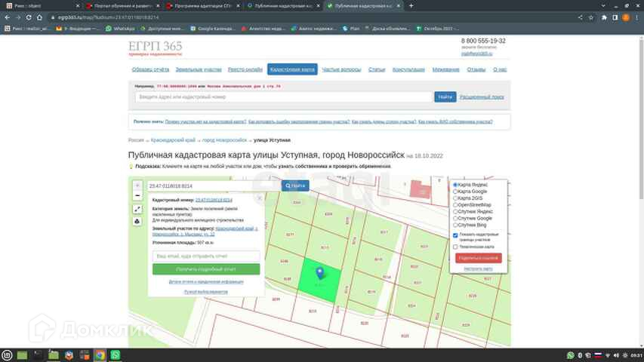The width and height of the screenshot is (644, 362).
Task: Share this page from address bar
Action: 580,17
